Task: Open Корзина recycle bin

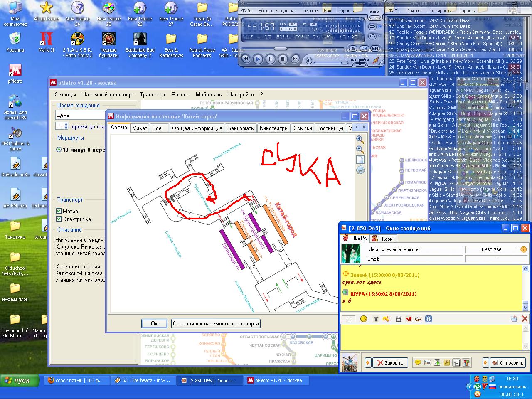Action: click(15, 42)
